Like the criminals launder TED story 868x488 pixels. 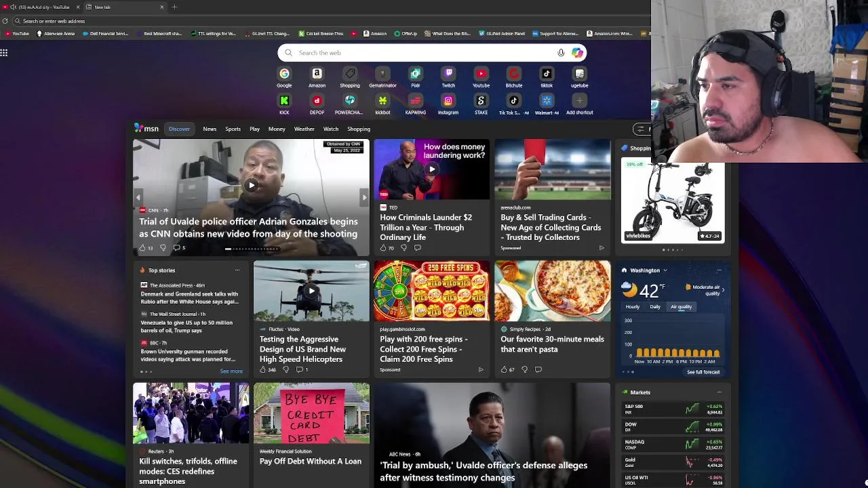(383, 248)
